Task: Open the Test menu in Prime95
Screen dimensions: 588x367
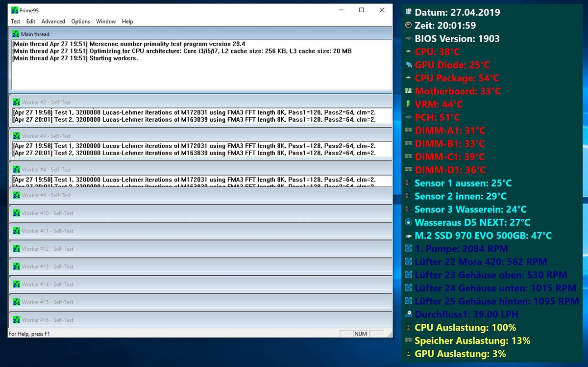Action: coord(16,22)
